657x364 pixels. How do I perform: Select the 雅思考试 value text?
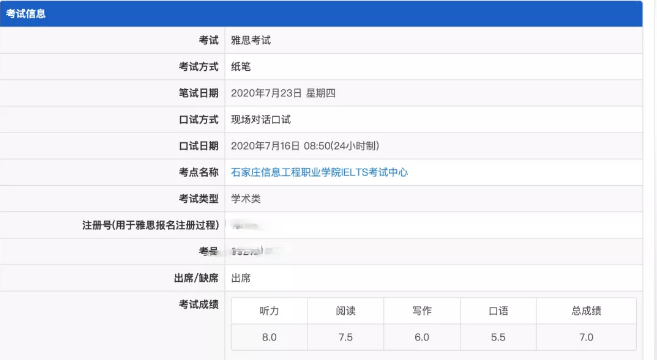pyautogui.click(x=251, y=40)
